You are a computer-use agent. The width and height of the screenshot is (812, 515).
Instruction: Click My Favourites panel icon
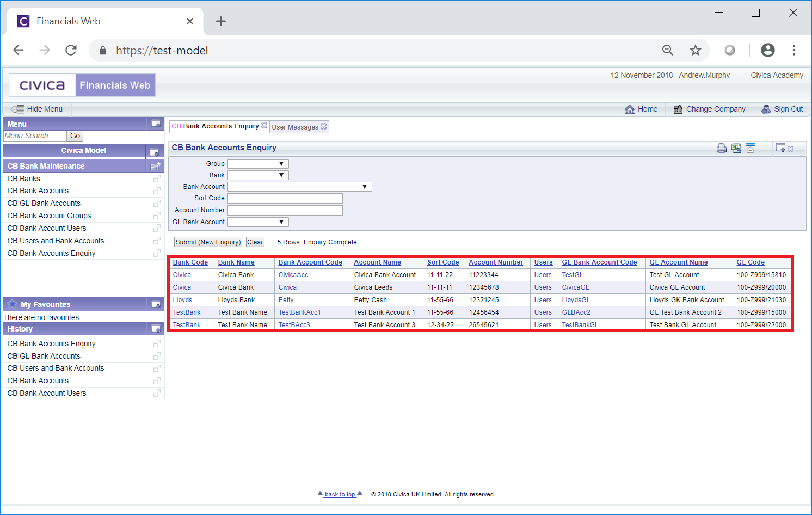156,304
